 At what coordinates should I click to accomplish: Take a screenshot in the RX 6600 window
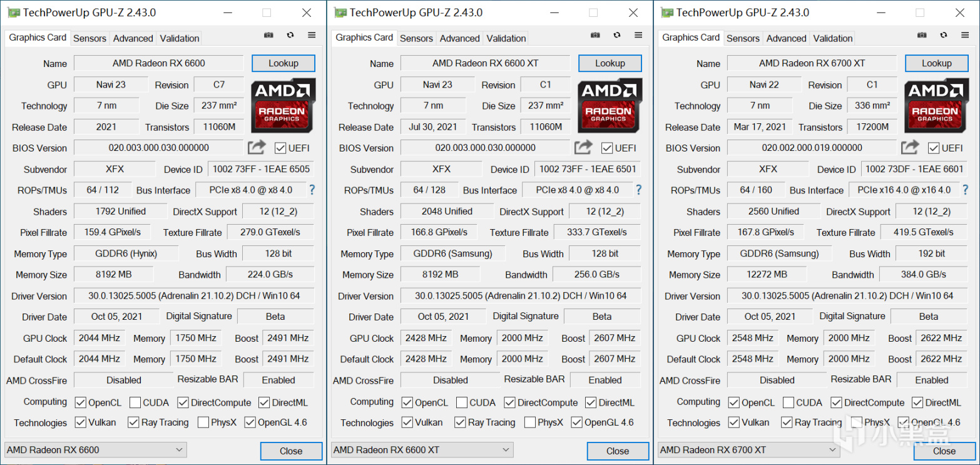click(268, 36)
